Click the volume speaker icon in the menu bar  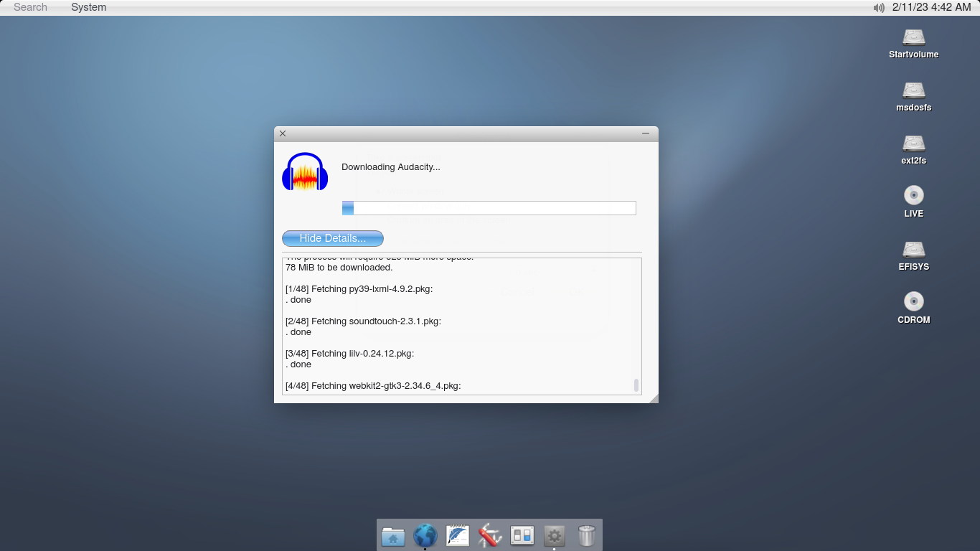(879, 7)
